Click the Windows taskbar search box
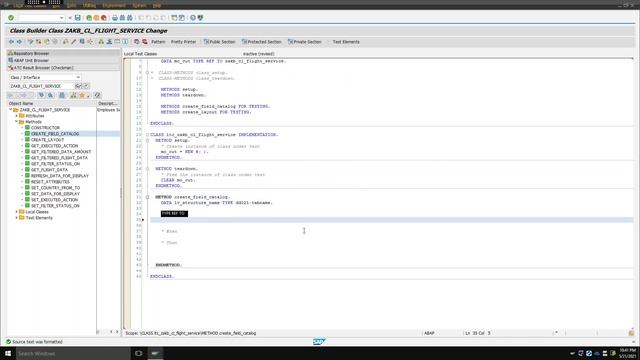Screen dimensions: 640x360 coord(73,353)
